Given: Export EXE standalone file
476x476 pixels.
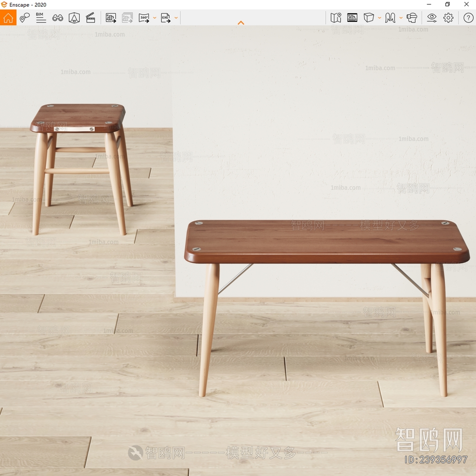Looking at the screenshot, I should coord(166,18).
